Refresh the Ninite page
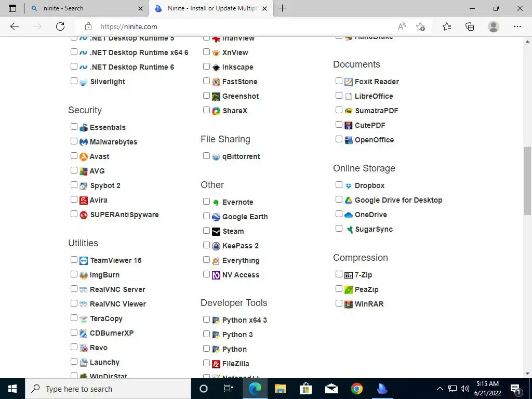 pos(60,26)
